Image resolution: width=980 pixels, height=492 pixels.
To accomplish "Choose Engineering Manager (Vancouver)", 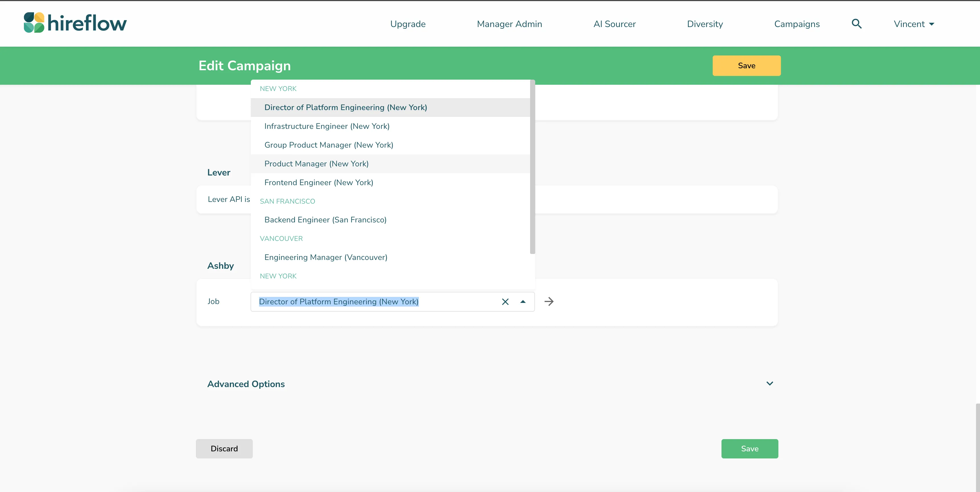I will pos(390,257).
